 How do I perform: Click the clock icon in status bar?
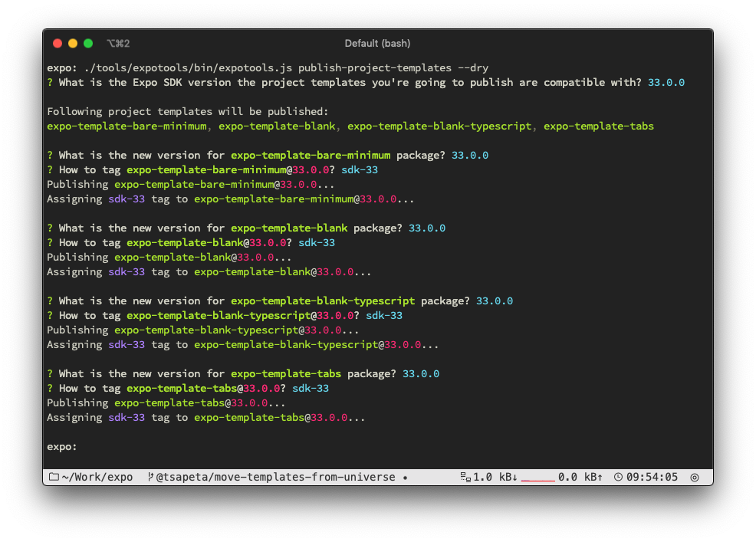(x=618, y=477)
